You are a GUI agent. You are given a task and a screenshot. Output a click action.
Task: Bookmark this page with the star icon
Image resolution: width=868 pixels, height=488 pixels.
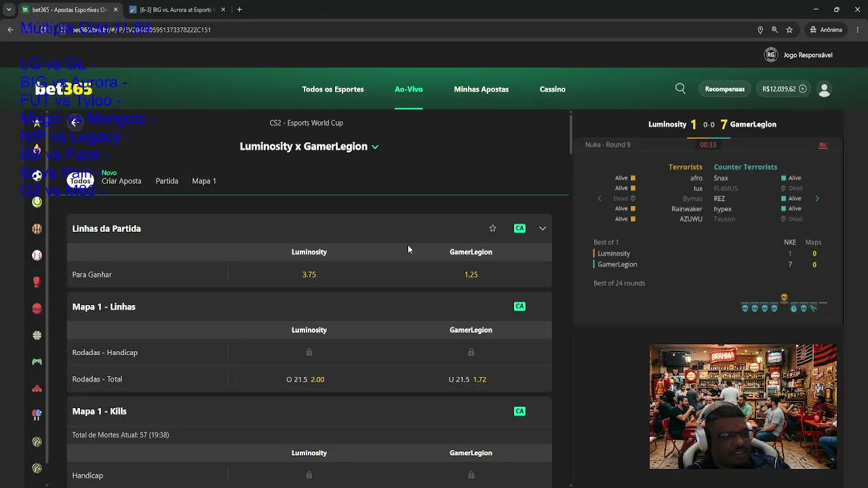tap(789, 30)
